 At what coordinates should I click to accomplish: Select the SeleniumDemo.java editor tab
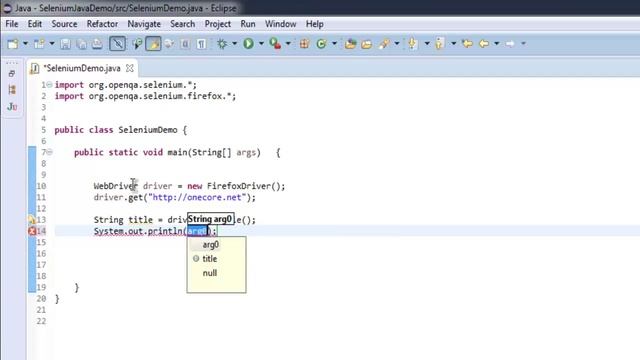coord(82,68)
